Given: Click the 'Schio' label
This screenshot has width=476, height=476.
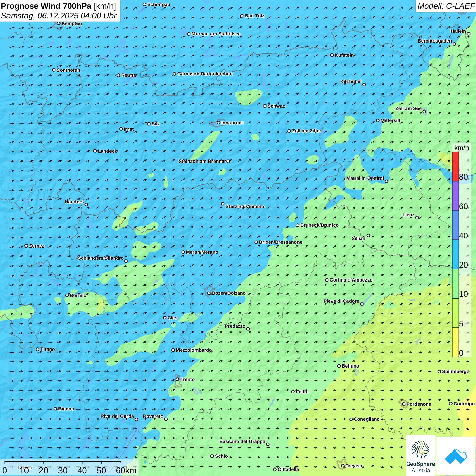Looking at the screenshot, I should click(x=221, y=456).
